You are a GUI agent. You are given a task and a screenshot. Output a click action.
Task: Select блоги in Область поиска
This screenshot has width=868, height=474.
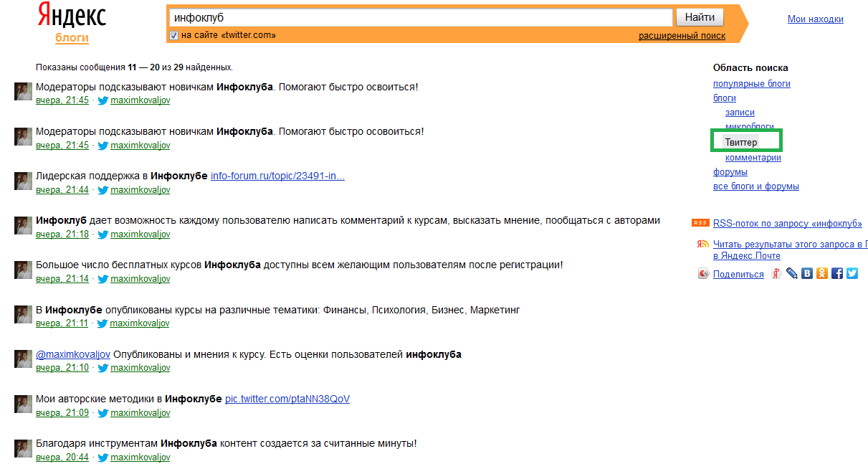click(x=725, y=98)
